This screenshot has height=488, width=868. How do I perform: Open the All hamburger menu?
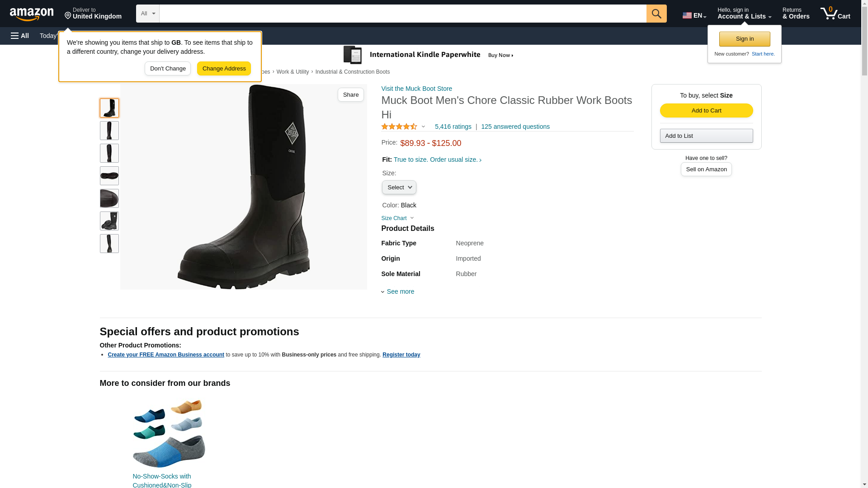click(20, 36)
